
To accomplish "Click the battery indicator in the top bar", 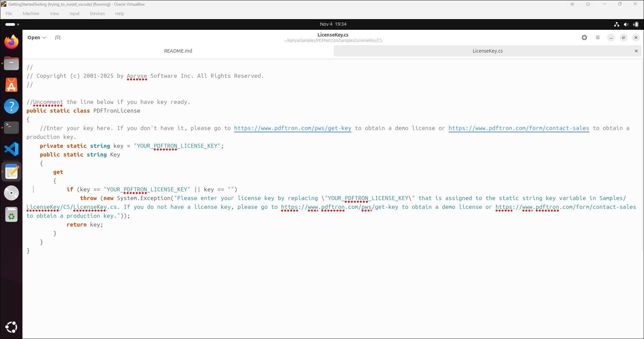I will [x=635, y=24].
